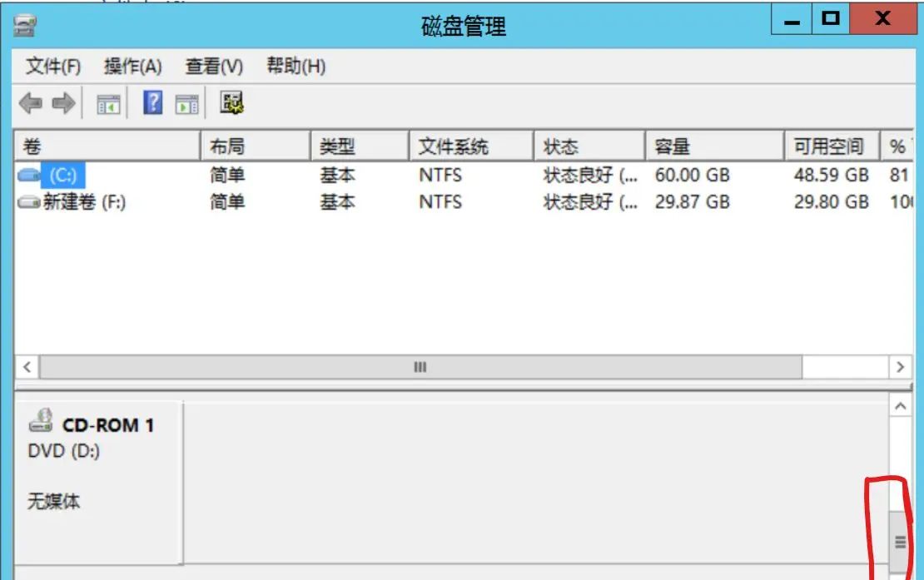Sort by the 容量 column header
924x580 pixels.
[715, 146]
